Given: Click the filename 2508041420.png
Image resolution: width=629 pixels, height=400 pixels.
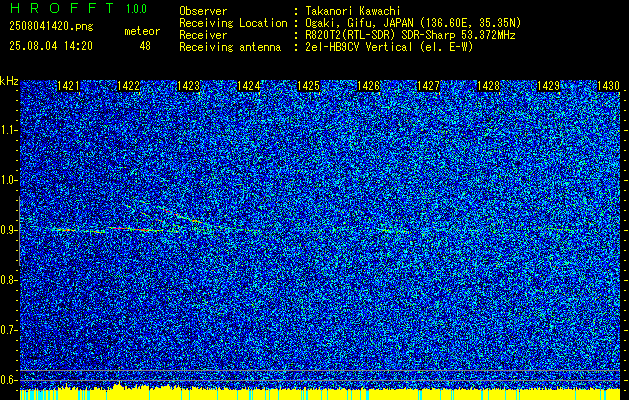Looking at the screenshot, I should pyautogui.click(x=51, y=27).
